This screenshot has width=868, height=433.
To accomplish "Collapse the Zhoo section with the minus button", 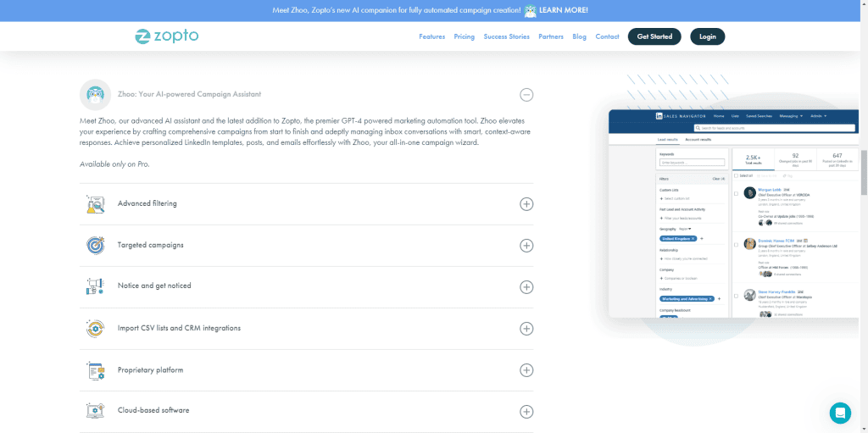I will coord(526,95).
